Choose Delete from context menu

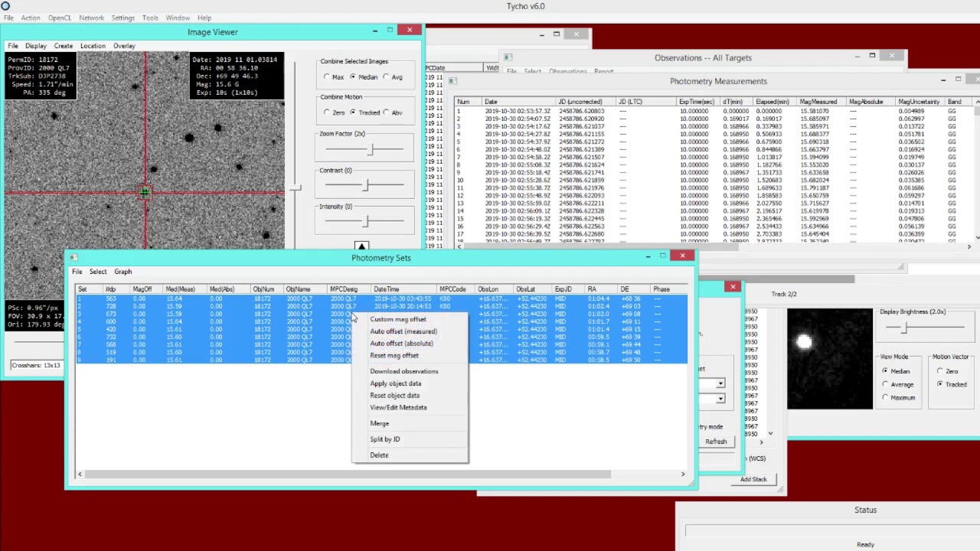coord(379,455)
